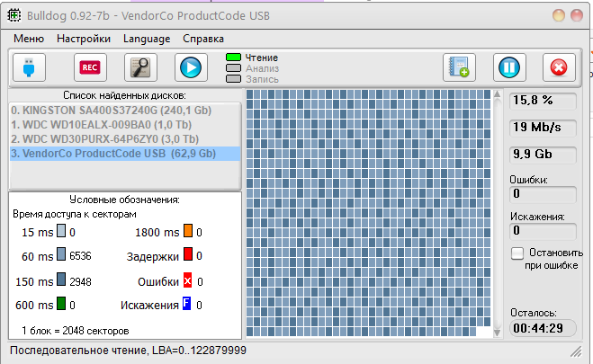Viewport: 593px width, 364px height.
Task: Open the magnifier analysis tool
Action: tap(140, 67)
